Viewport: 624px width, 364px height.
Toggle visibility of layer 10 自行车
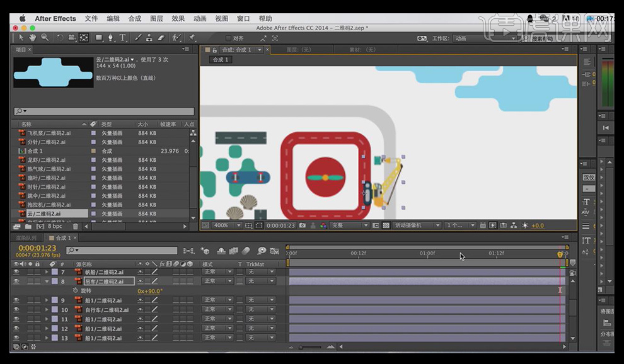click(x=16, y=310)
